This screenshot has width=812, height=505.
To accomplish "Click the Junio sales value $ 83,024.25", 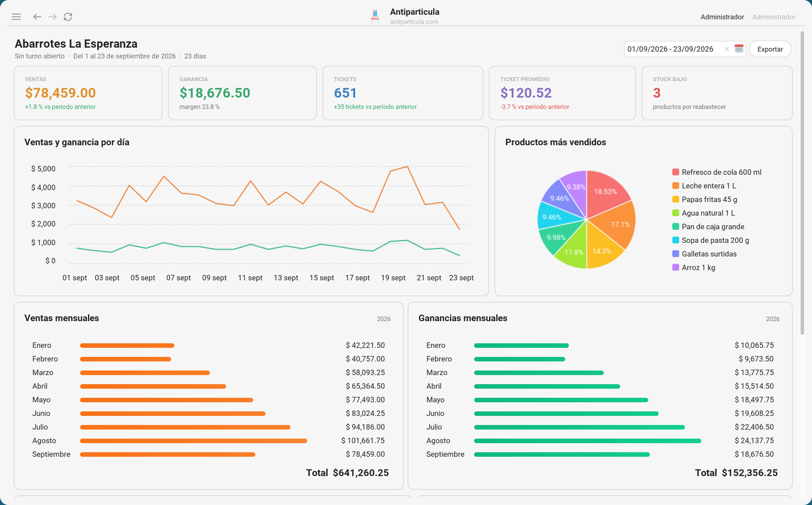I will tap(365, 414).
